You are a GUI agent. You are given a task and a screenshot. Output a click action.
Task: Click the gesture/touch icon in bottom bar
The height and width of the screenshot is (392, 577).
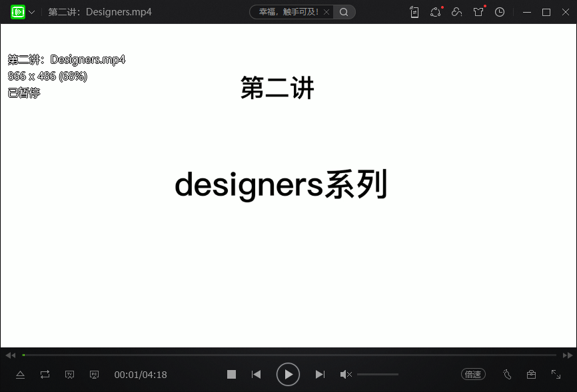tap(507, 374)
